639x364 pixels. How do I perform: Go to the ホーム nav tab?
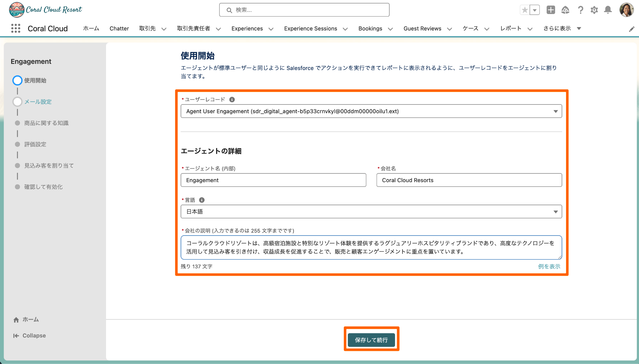(x=91, y=28)
